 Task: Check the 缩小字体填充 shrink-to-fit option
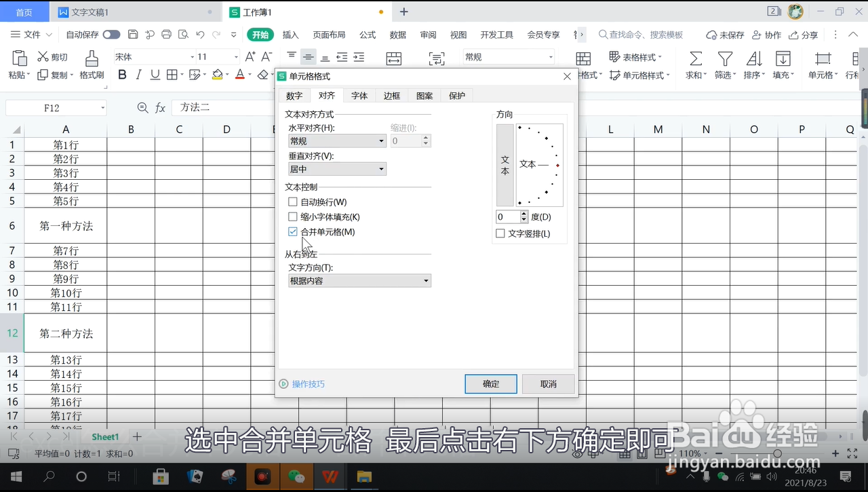[292, 216]
